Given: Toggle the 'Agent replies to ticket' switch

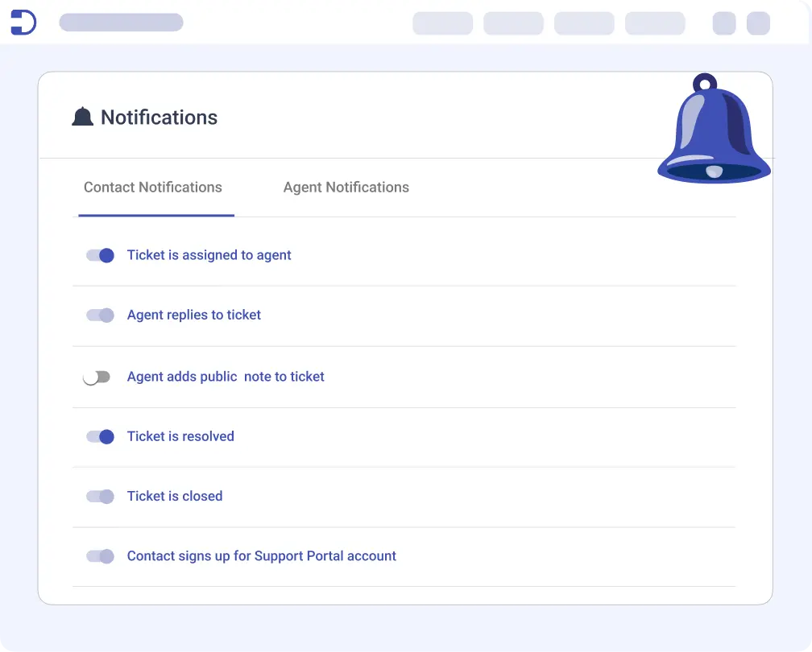Looking at the screenshot, I should [x=100, y=315].
